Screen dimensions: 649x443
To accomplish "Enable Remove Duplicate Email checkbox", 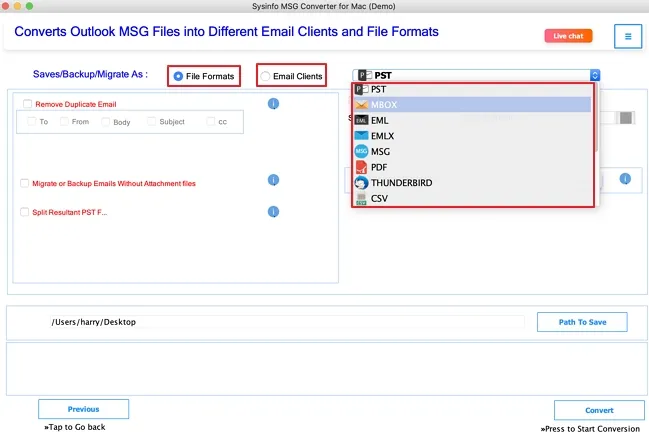I will [27, 104].
